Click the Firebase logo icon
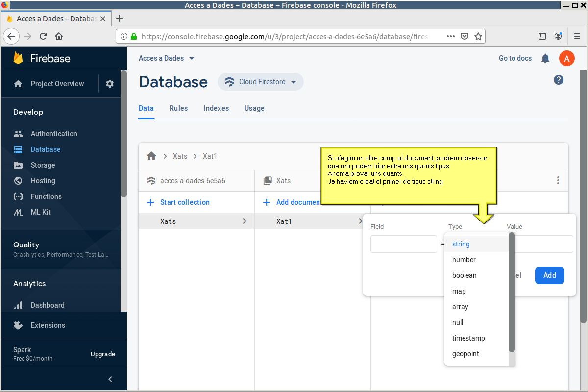 click(x=18, y=58)
